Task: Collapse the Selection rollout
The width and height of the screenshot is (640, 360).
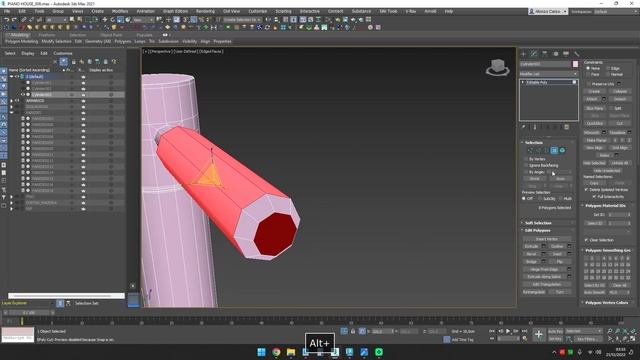Action: point(533,142)
